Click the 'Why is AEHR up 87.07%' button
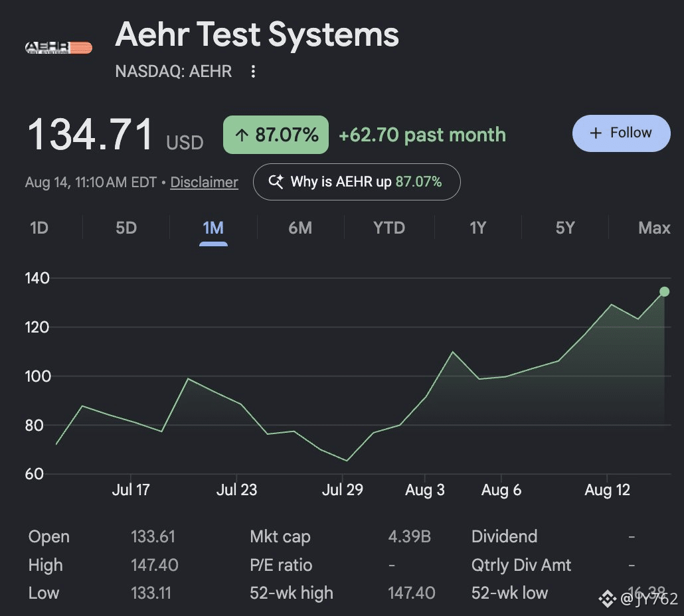Viewport: 684px width, 616px height. [x=357, y=182]
